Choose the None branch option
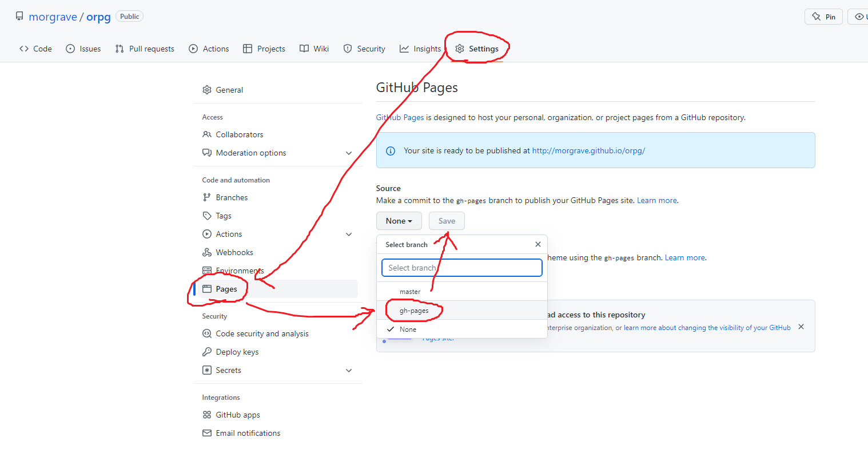Image resolution: width=868 pixels, height=453 pixels. coord(462,329)
